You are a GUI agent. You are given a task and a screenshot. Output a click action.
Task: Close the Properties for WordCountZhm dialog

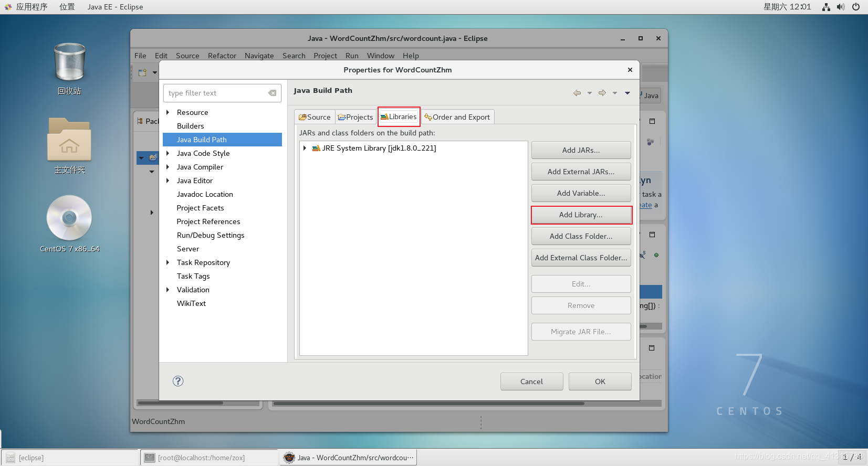(x=630, y=70)
